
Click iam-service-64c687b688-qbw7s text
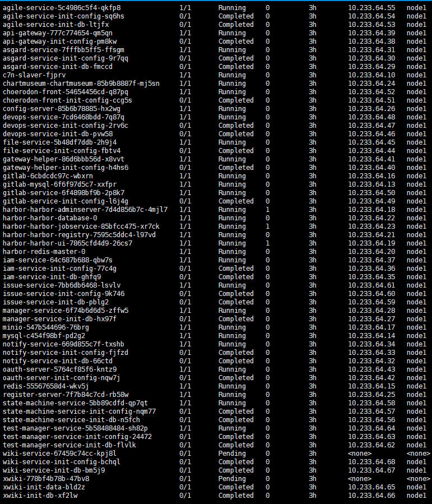58,260
